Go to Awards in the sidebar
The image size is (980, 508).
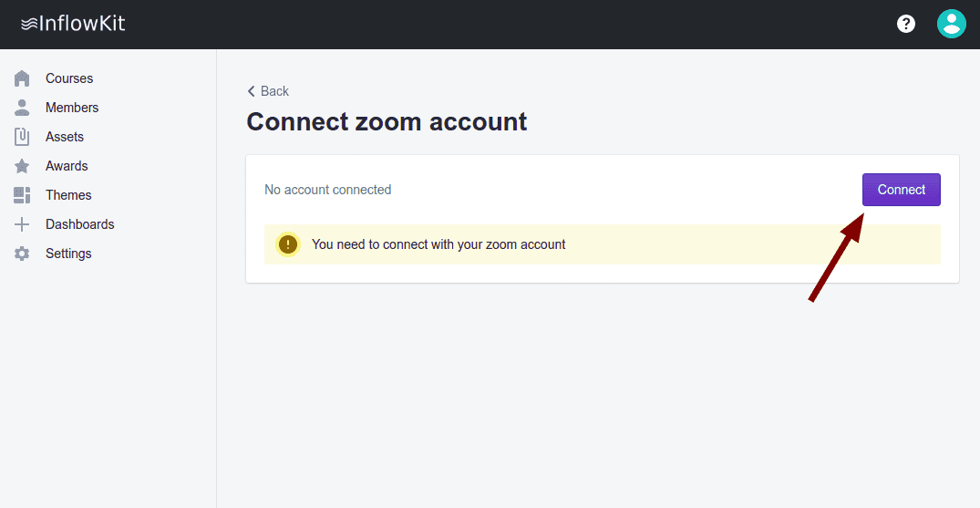coord(67,166)
